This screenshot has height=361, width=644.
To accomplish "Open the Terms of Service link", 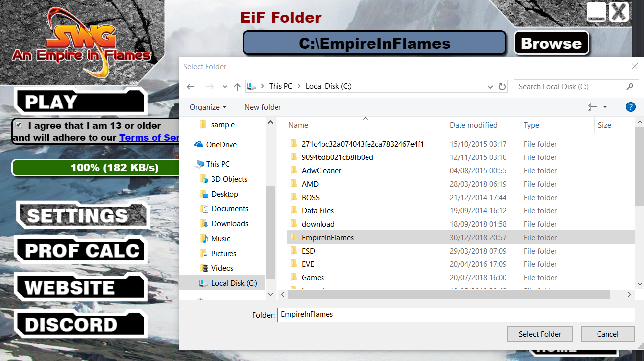I will (x=149, y=138).
